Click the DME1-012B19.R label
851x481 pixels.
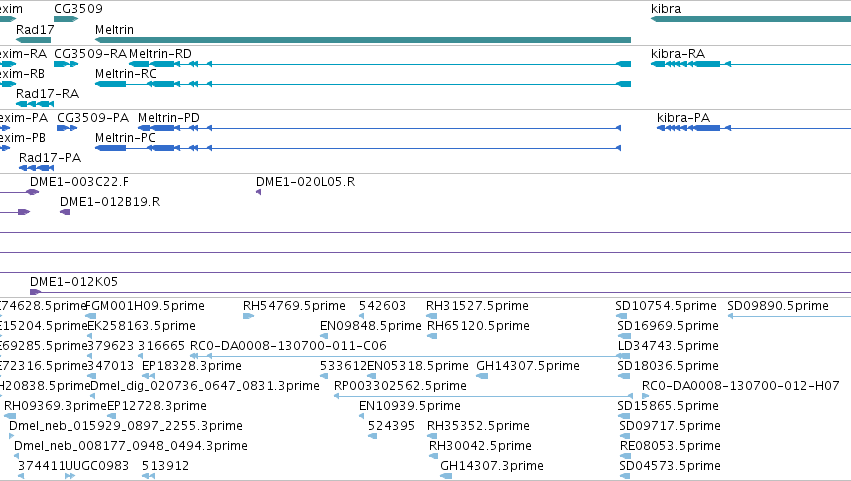pyautogui.click(x=110, y=202)
